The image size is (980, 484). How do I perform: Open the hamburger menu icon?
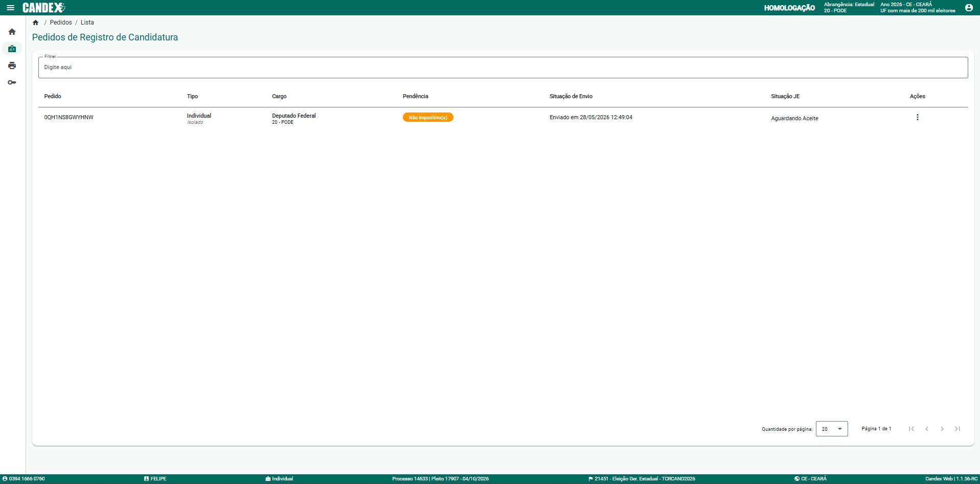tap(10, 8)
